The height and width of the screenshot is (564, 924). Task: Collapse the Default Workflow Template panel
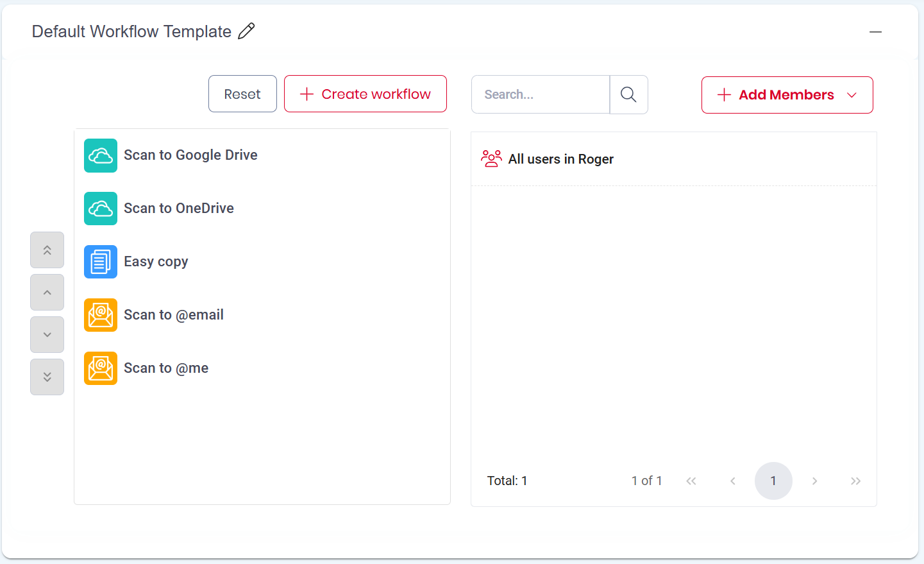pyautogui.click(x=875, y=31)
